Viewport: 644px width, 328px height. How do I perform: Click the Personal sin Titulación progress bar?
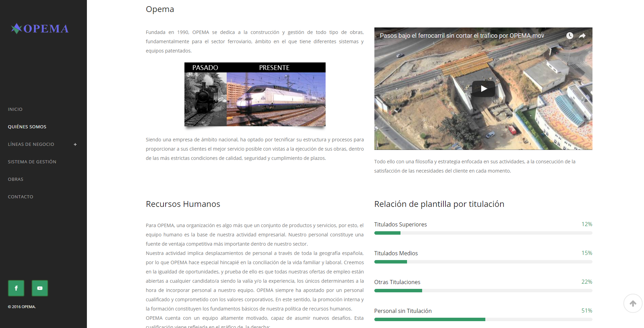click(483, 319)
